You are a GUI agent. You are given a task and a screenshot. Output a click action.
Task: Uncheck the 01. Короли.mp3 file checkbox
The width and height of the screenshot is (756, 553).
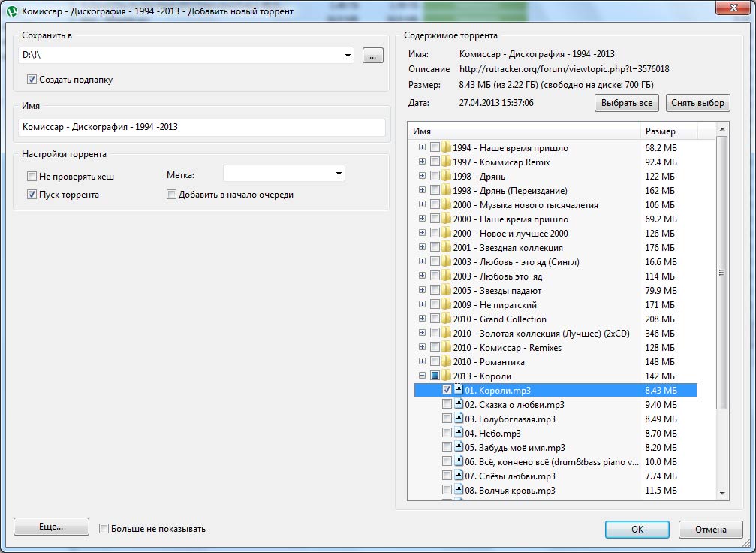point(447,390)
